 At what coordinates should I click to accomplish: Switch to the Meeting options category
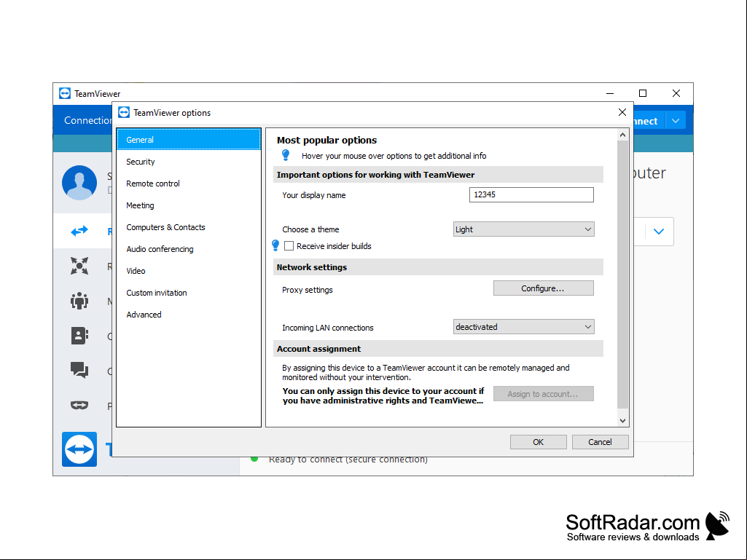coord(189,205)
